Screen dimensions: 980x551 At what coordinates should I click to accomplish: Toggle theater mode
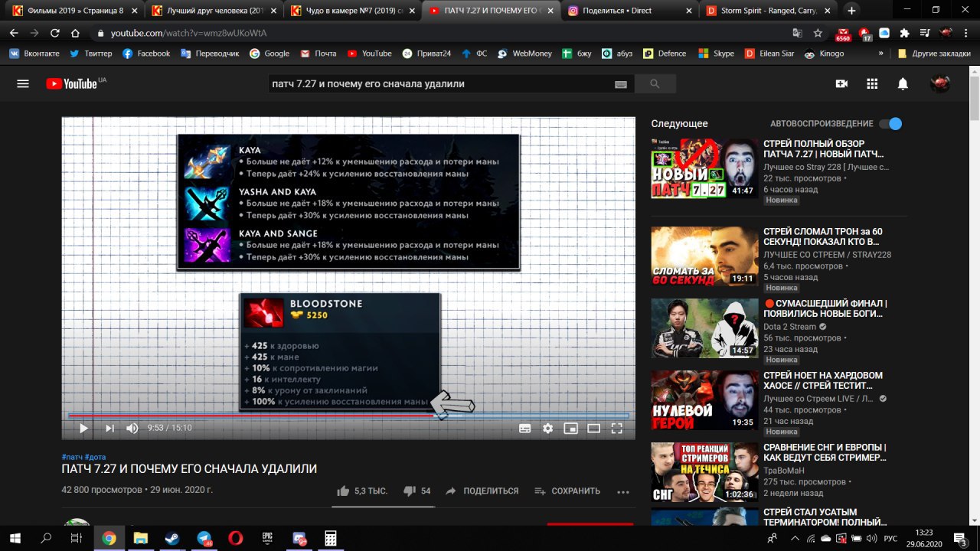[x=593, y=429]
